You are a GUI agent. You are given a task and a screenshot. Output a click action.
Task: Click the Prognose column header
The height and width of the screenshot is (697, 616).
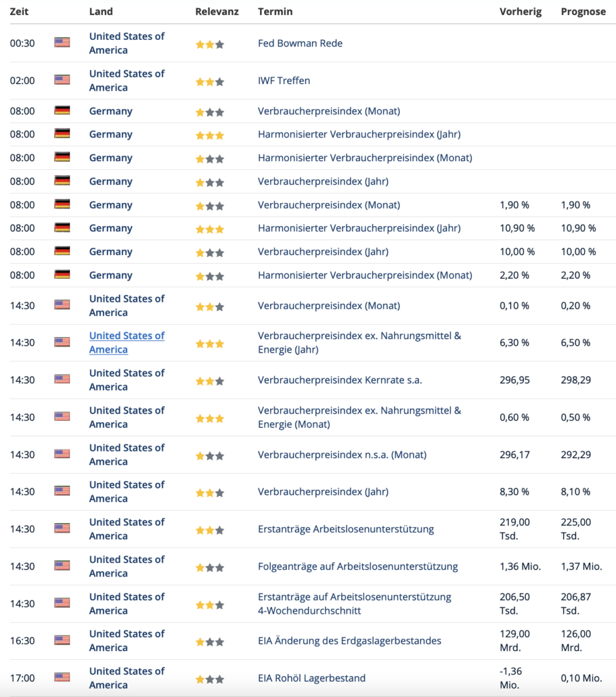583,12
